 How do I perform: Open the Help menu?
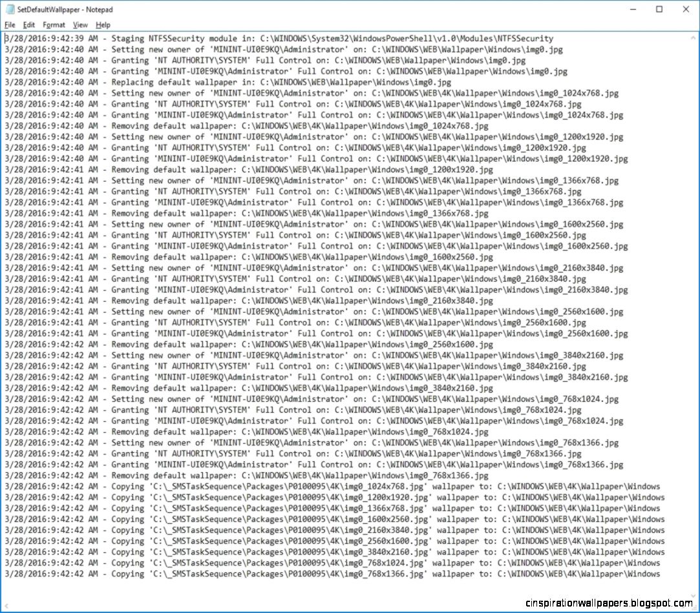(x=101, y=25)
